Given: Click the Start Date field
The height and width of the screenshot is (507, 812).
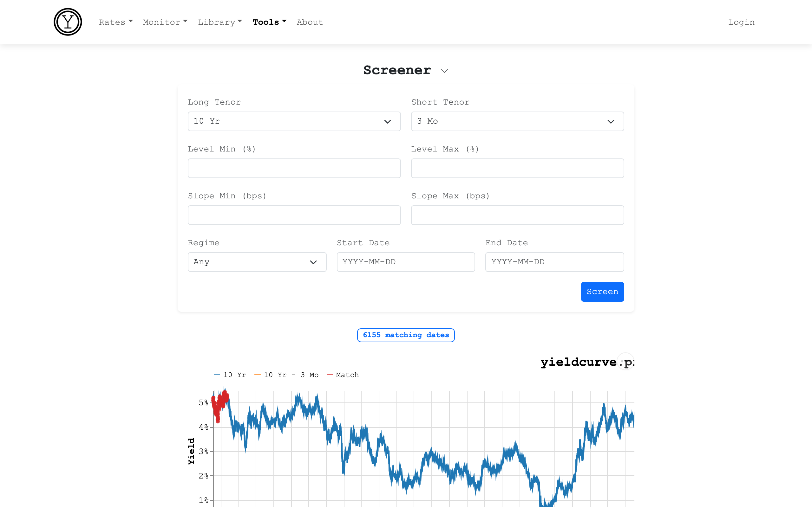Looking at the screenshot, I should click(x=406, y=262).
